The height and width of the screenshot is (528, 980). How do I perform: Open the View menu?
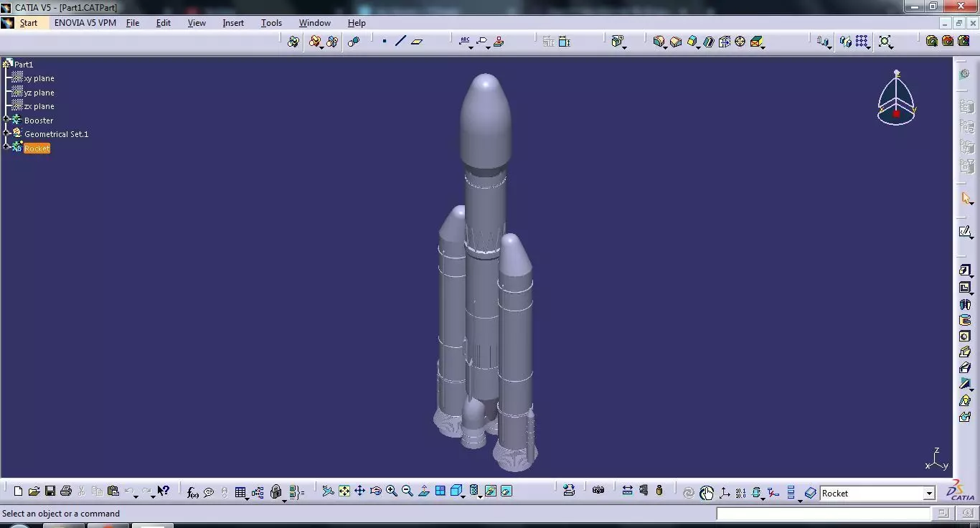(x=197, y=23)
